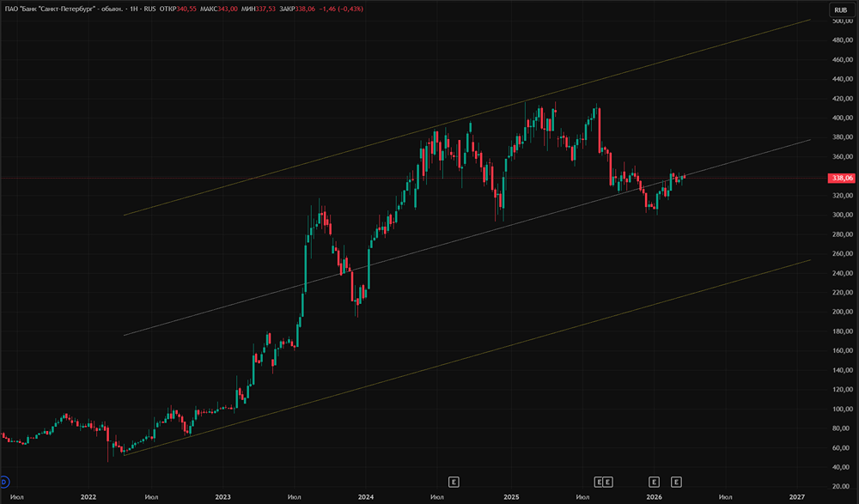The width and height of the screenshot is (859, 504).
Task: Click the −1,46 (−0,43%) change value
Action: [341, 9]
